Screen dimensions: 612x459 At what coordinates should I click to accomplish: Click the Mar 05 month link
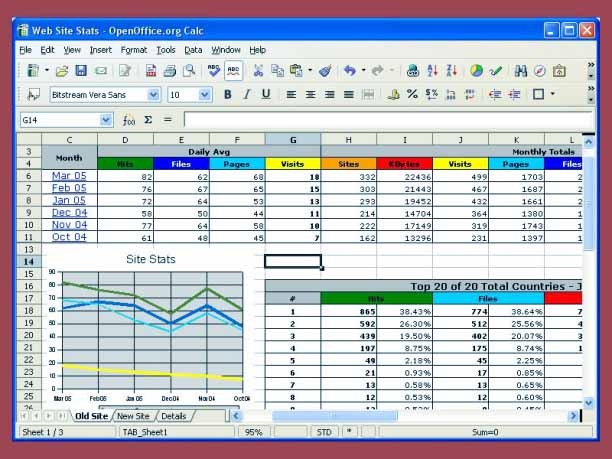pos(69,176)
